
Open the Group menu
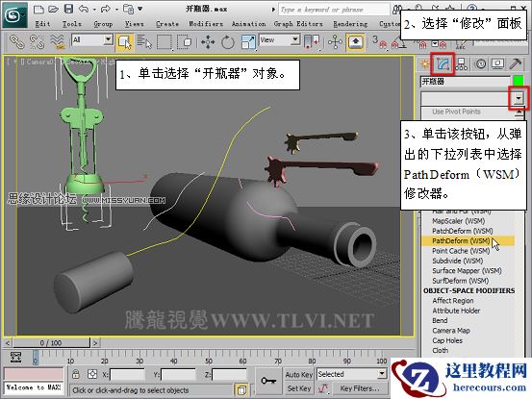pos(103,24)
